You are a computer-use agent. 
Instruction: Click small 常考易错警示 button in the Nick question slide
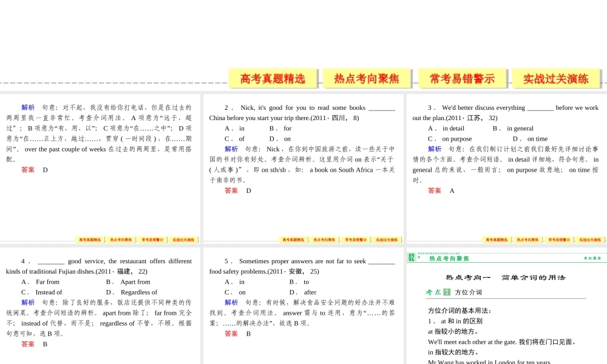pos(356,240)
